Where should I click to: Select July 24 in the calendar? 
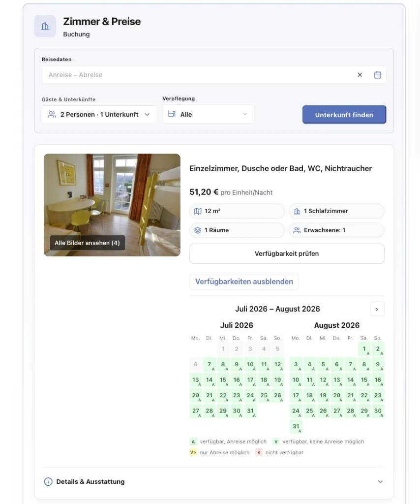[250, 395]
